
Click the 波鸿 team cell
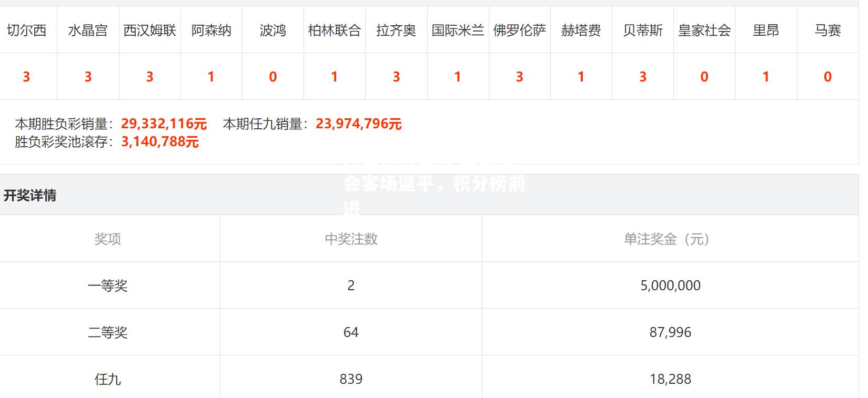tap(272, 30)
